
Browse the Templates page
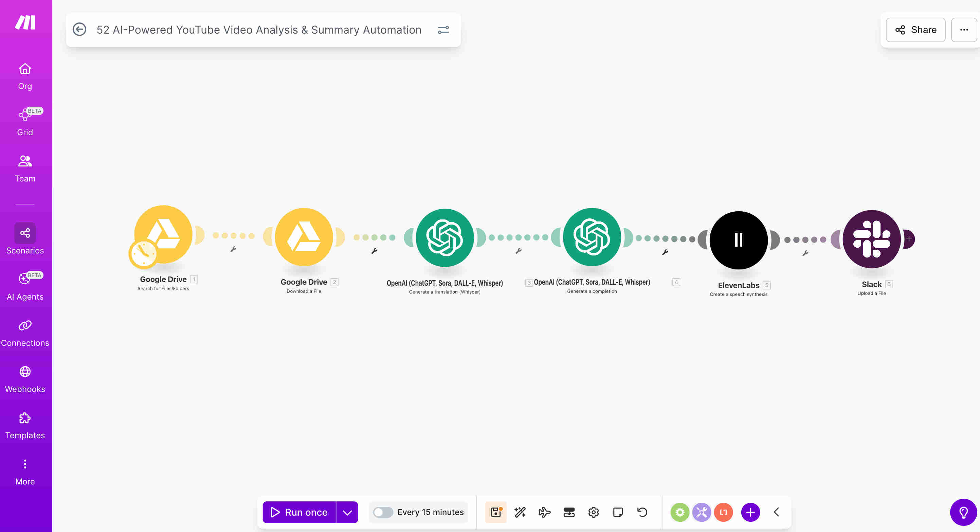[25, 426]
